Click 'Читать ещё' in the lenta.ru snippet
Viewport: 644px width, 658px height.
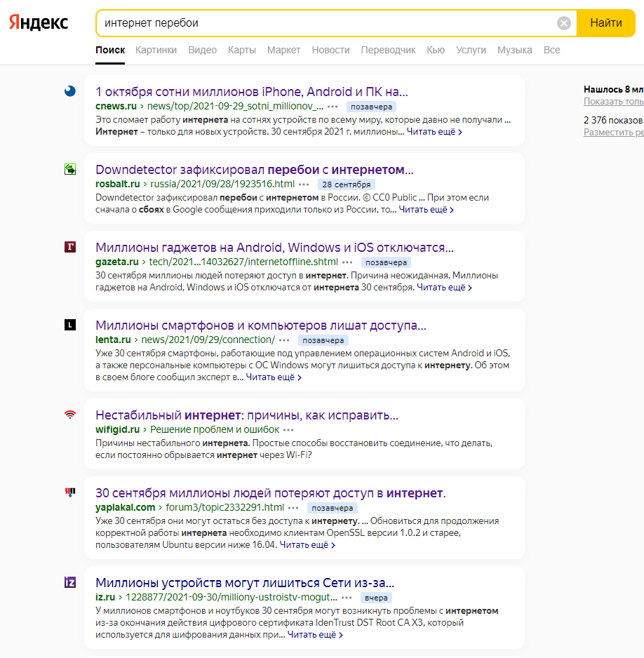274,377
